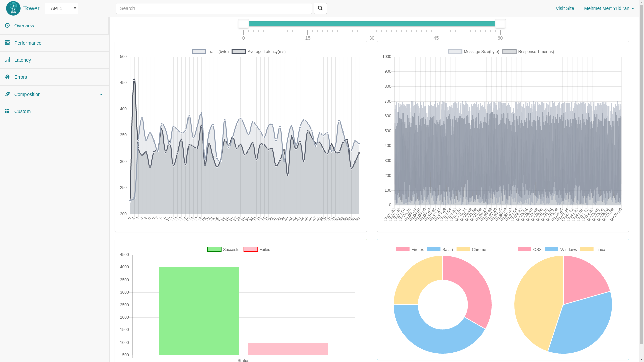The height and width of the screenshot is (362, 644).
Task: Click the search magnifier button
Action: pyautogui.click(x=320, y=8)
